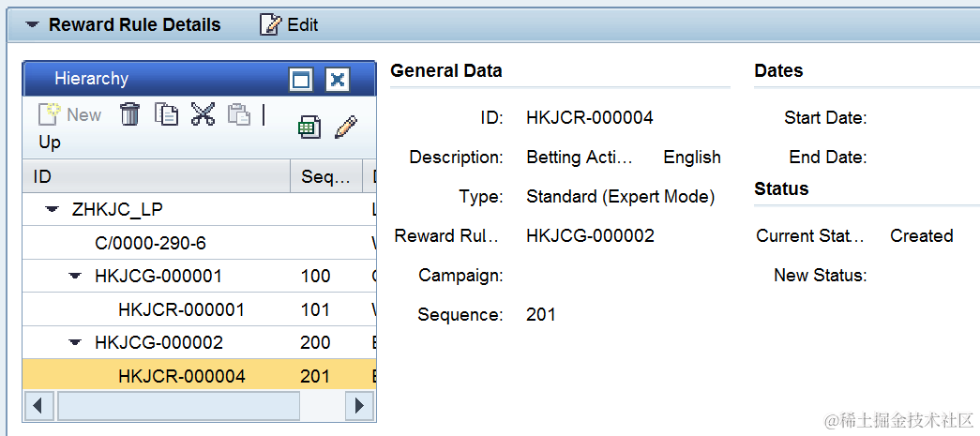This screenshot has width=980, height=436.
Task: Collapse the HKJCG-000002 tree node
Action: point(75,342)
